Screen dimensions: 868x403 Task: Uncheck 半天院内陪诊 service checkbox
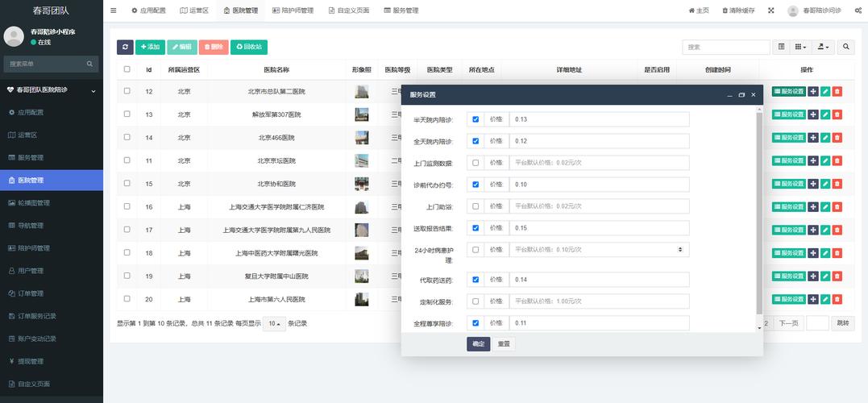click(476, 119)
